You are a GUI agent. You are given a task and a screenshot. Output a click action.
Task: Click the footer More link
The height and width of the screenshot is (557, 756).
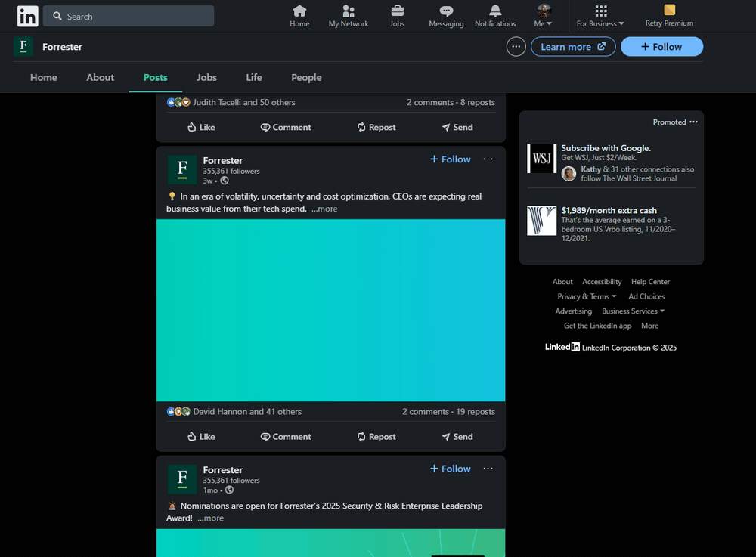[x=649, y=326]
